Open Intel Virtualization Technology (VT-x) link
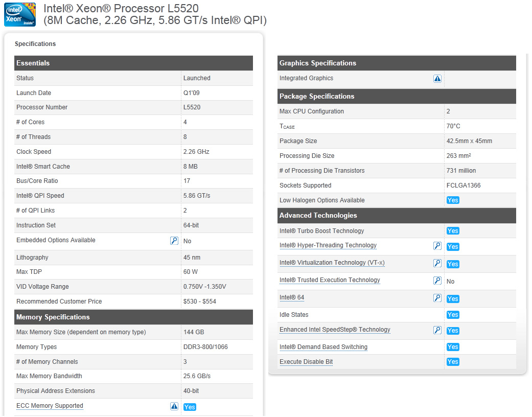Screen dimensions: 532x417 click(332, 263)
